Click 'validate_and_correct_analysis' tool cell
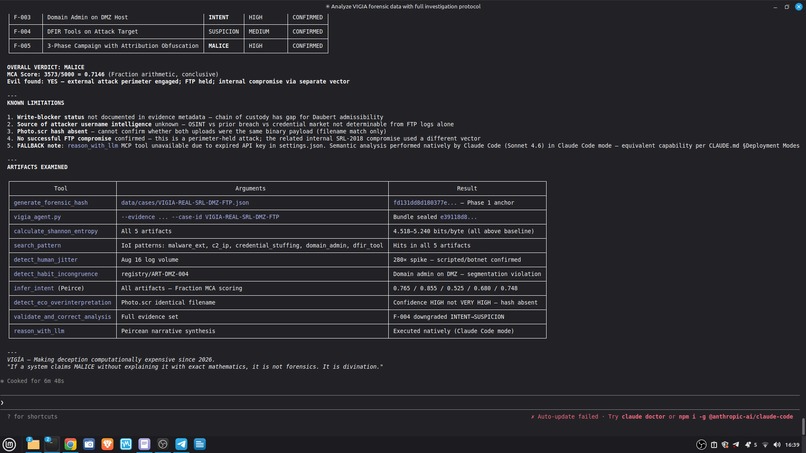The width and height of the screenshot is (806, 453). point(62,317)
